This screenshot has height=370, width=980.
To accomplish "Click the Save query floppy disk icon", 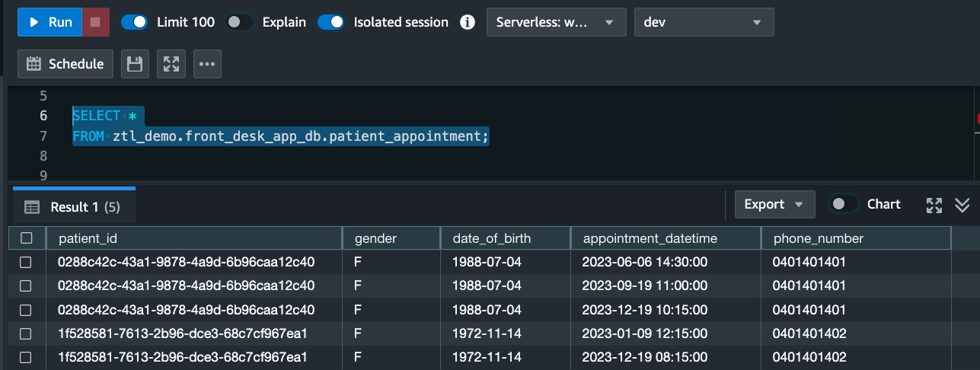I will 135,64.
